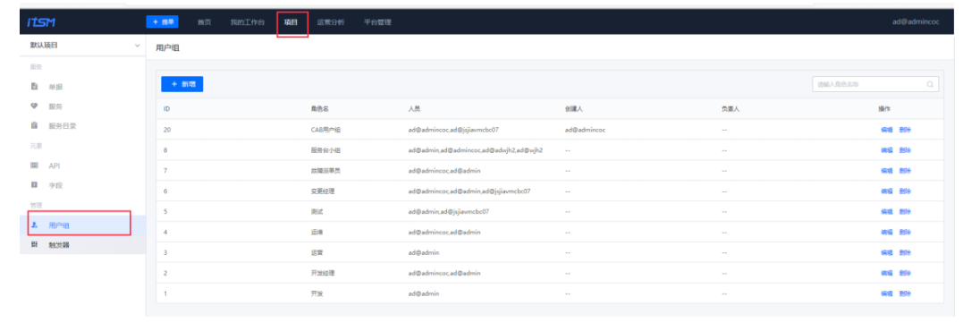The width and height of the screenshot is (980, 331).
Task: Go to the 首页 tab
Action: (205, 21)
